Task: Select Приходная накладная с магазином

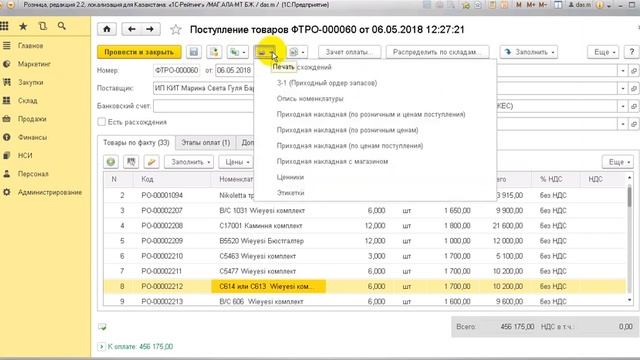Action: point(332,162)
